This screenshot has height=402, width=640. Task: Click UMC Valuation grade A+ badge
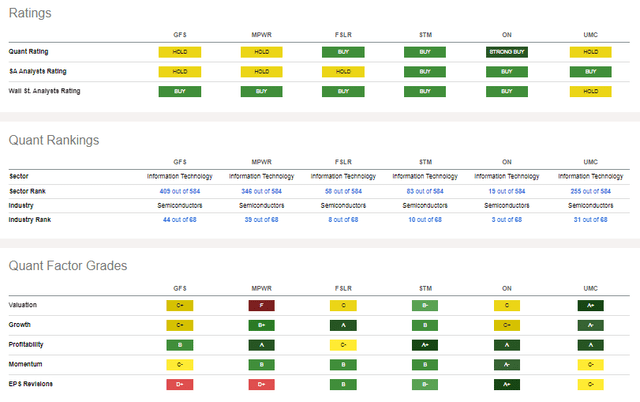point(591,305)
